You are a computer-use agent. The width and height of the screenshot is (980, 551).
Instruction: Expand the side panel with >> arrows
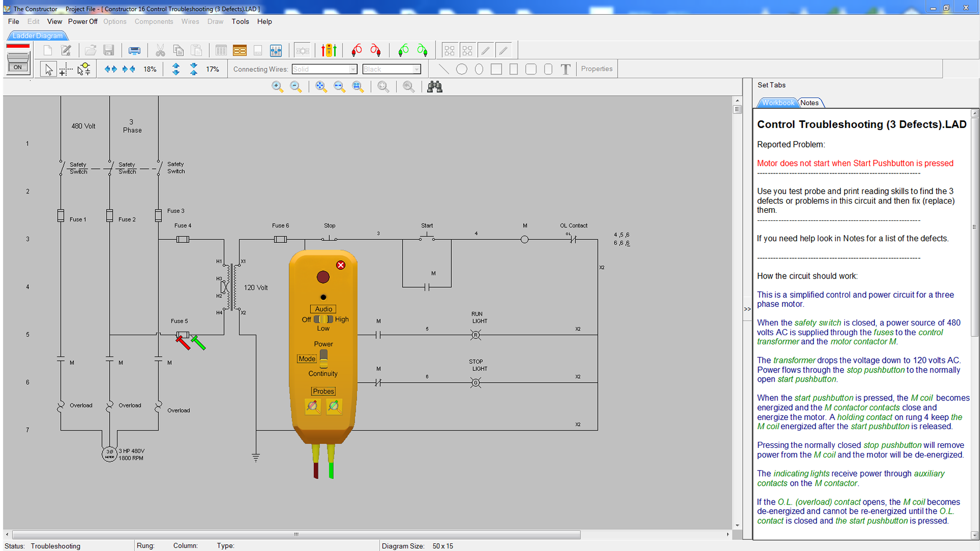(747, 309)
